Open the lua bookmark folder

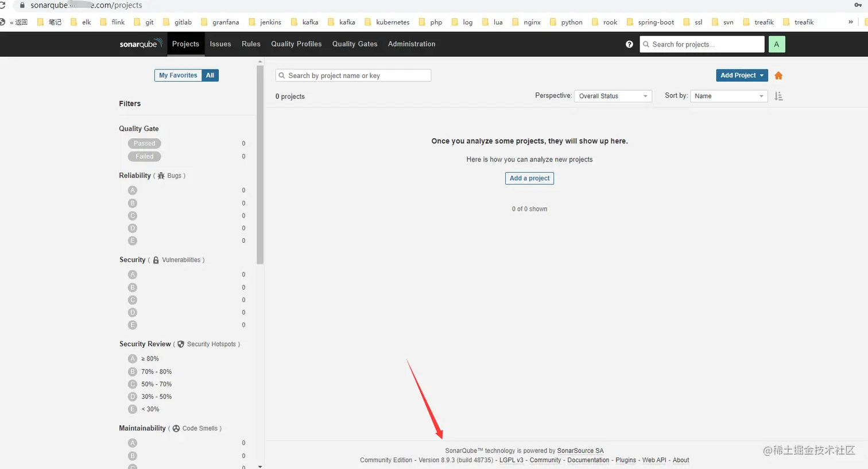493,22
